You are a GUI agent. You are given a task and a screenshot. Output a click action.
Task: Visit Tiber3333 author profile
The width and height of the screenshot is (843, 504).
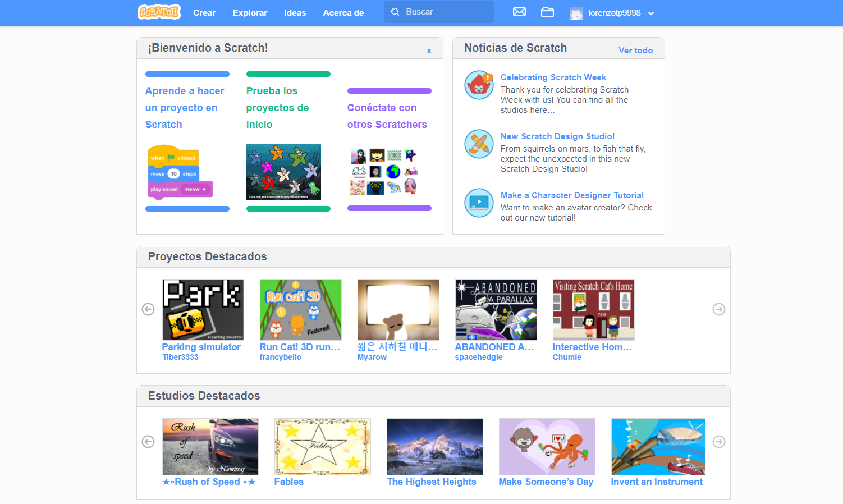(180, 357)
